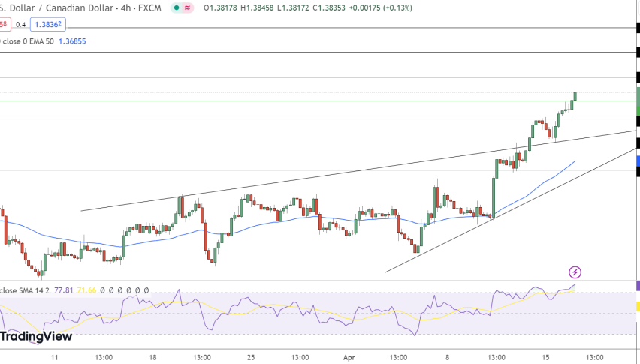Click the 8 date label on time axis
The width and height of the screenshot is (640, 364).
[x=448, y=357]
